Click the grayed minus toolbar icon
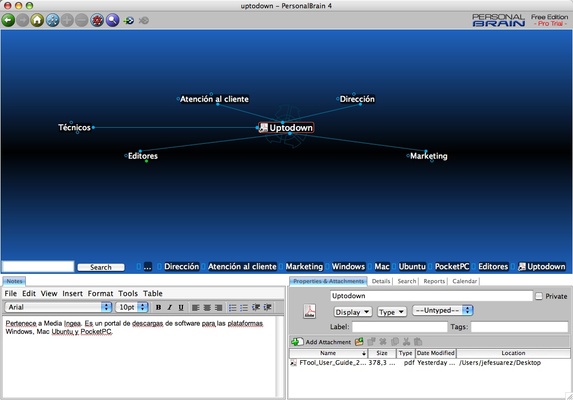 point(82,20)
